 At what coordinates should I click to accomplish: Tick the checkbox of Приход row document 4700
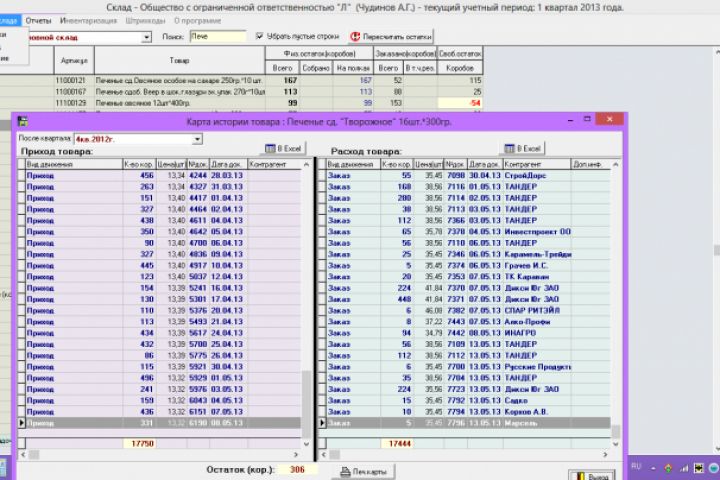click(21, 243)
